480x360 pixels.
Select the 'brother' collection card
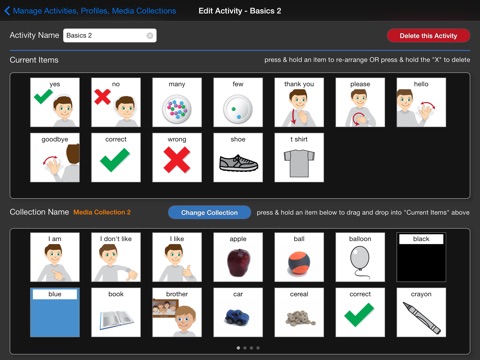pos(177,312)
